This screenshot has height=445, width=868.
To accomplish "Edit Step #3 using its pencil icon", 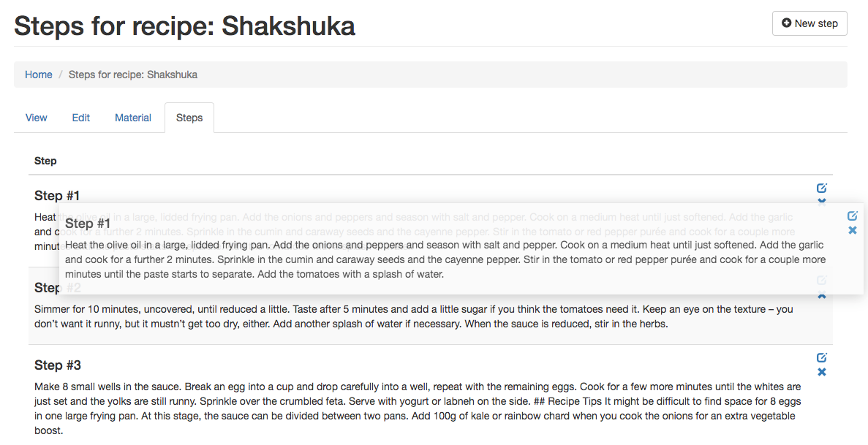I will [x=821, y=357].
